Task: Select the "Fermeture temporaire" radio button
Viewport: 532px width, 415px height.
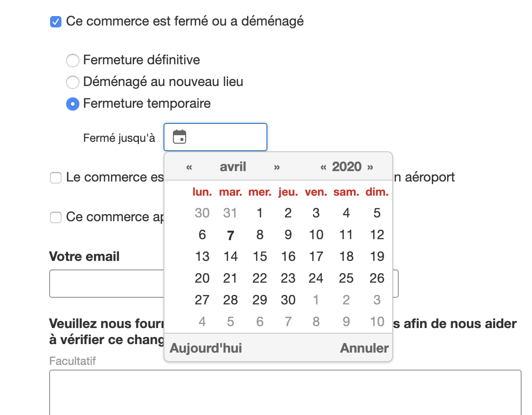Action: [x=73, y=104]
